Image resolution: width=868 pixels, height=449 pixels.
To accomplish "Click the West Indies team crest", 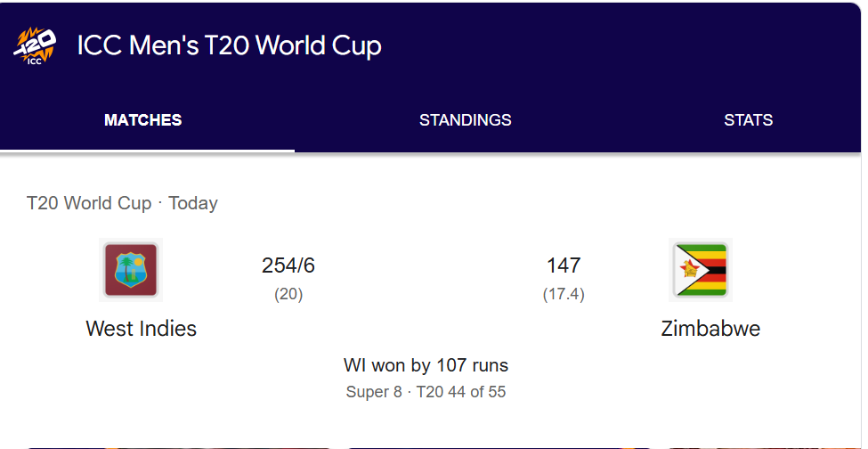I will [x=131, y=270].
